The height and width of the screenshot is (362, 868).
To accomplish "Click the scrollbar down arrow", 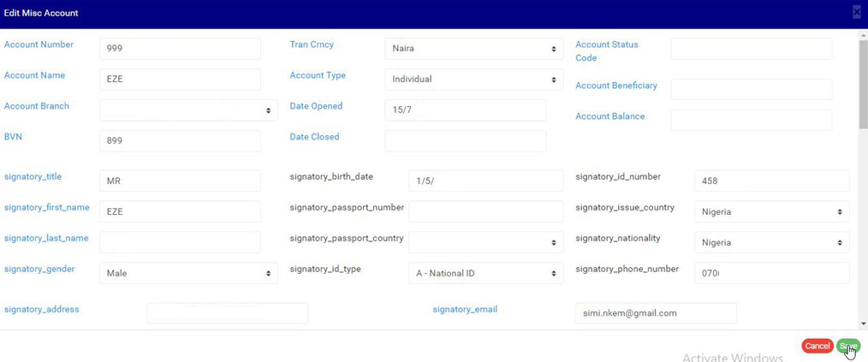I will tap(863, 323).
